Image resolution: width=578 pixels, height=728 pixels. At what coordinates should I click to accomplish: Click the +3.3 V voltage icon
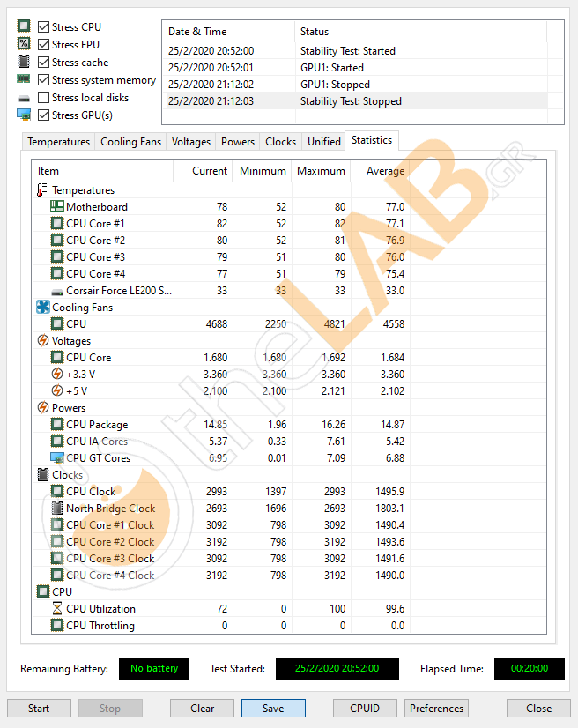[57, 374]
